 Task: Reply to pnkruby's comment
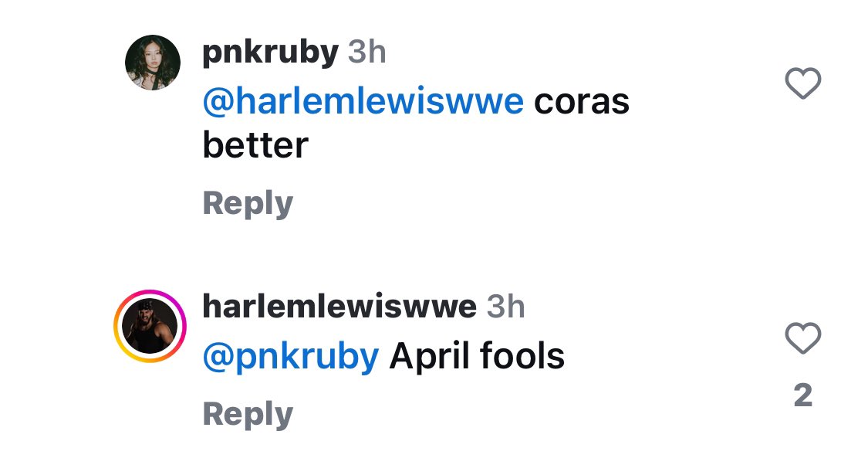(x=248, y=204)
